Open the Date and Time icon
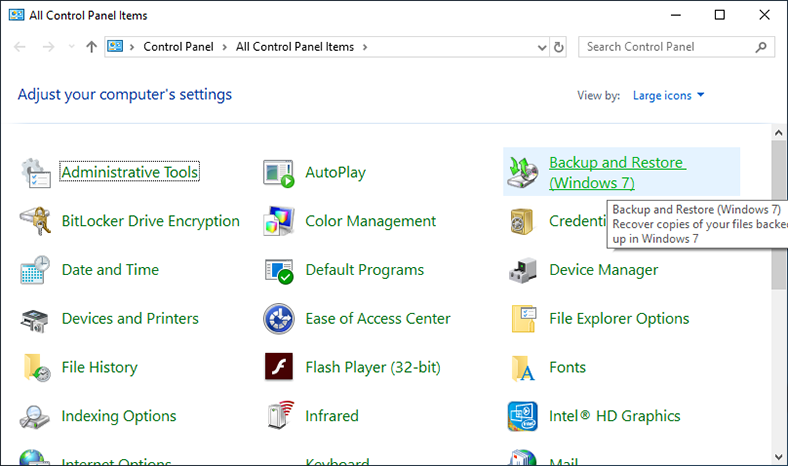788x466 pixels. click(35, 270)
